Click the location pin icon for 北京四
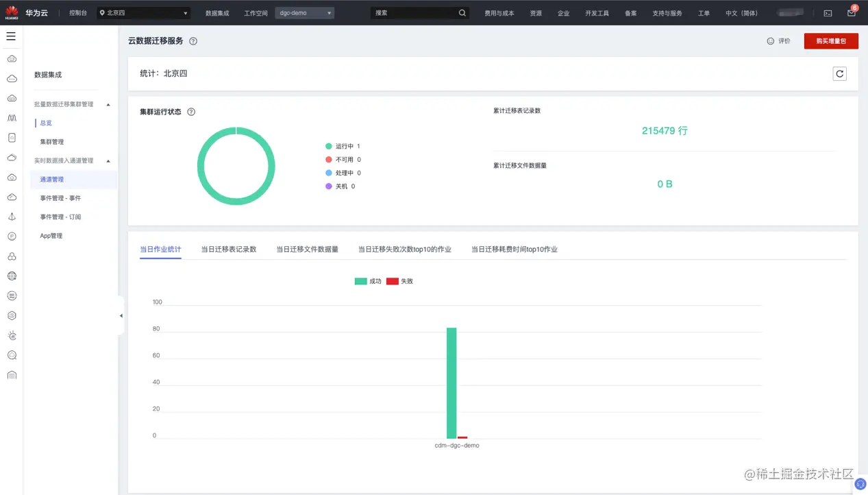 102,13
